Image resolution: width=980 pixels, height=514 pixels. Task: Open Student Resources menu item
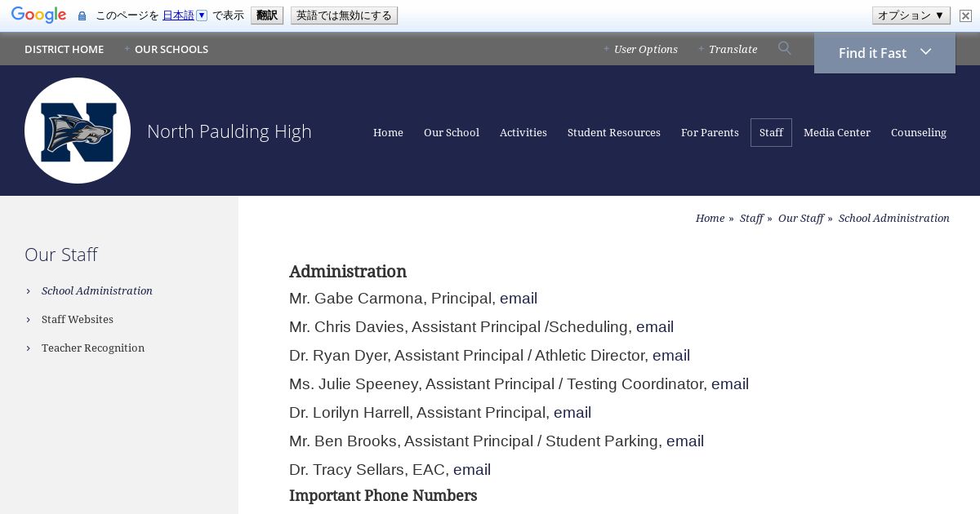[614, 132]
